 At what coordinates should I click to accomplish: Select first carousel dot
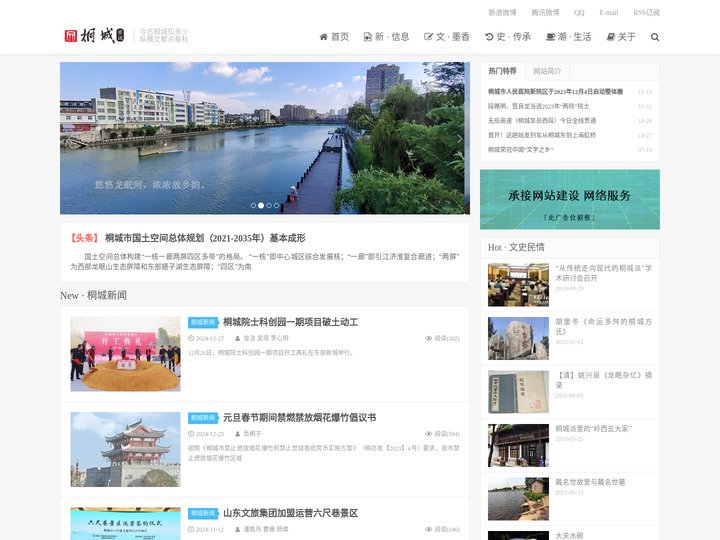[x=253, y=205]
